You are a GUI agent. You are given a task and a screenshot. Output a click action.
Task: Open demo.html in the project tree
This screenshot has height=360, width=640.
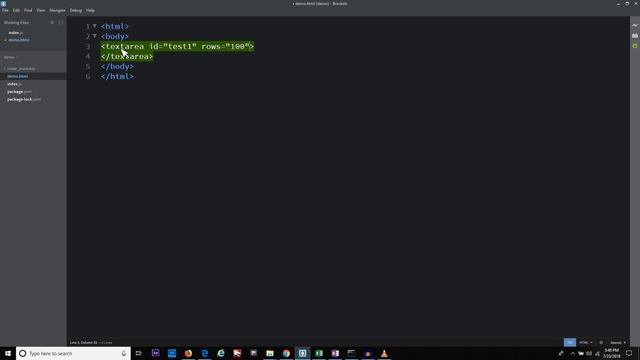[x=18, y=76]
